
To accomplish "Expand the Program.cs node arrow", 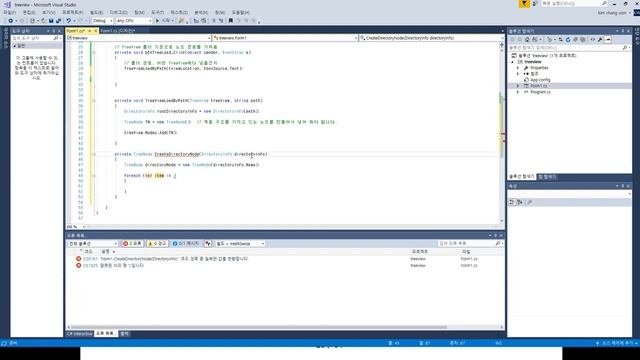I will click(x=518, y=92).
